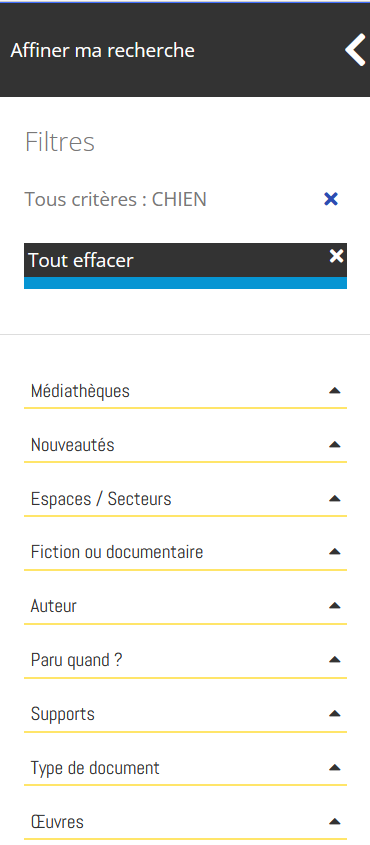Screen dimensions: 370x845
Task: Click the Tous critères : CHIEN filter text
Action: click(116, 199)
